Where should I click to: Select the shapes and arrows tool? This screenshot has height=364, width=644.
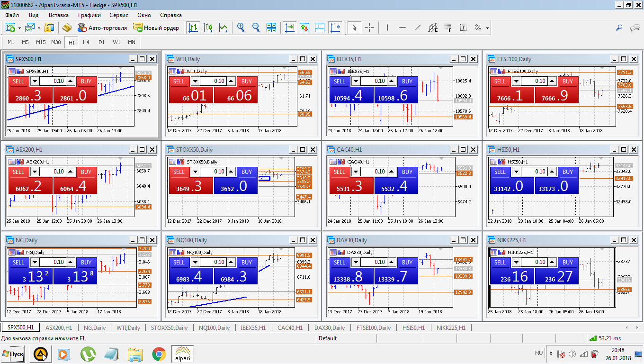click(478, 27)
